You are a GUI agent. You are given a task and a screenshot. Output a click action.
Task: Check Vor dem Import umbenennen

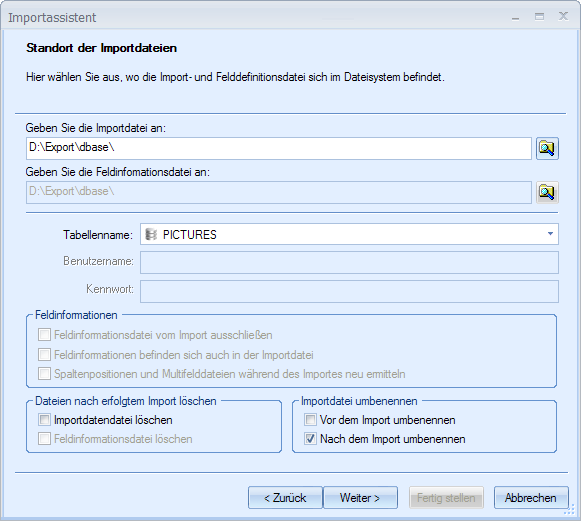tap(310, 420)
